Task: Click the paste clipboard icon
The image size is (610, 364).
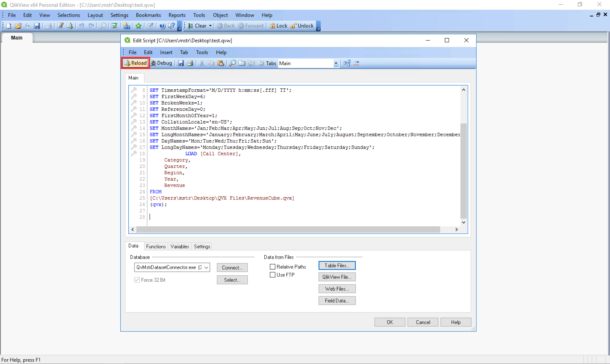Action: pyautogui.click(x=221, y=63)
